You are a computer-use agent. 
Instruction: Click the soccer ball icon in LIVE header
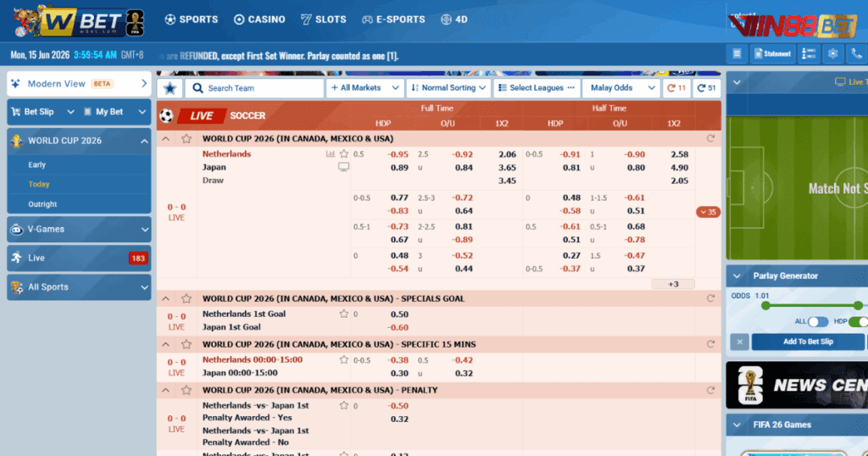point(167,115)
